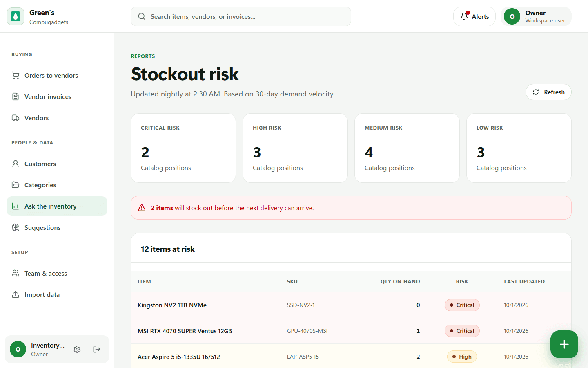This screenshot has height=368, width=588.
Task: Navigate to Customers
Action: pos(57,164)
